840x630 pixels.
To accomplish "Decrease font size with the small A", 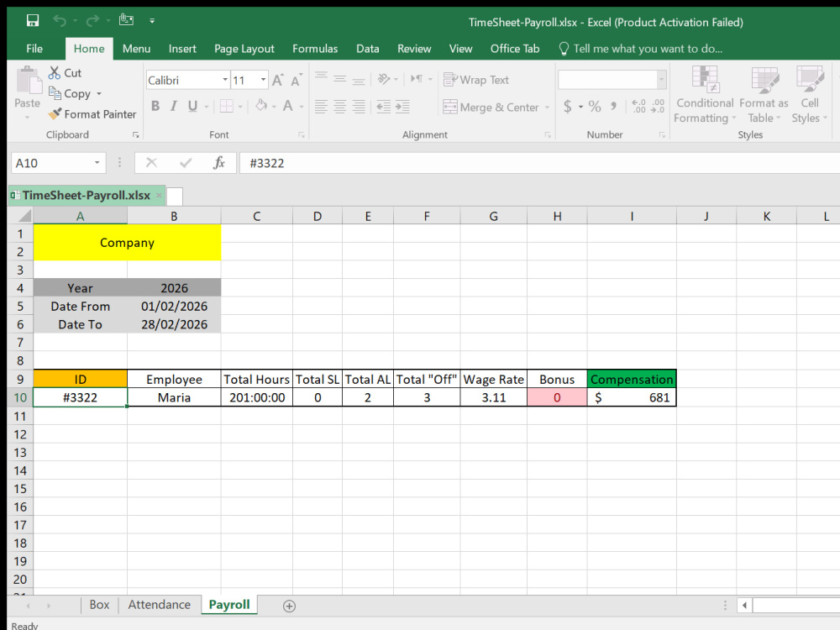I will coord(296,80).
